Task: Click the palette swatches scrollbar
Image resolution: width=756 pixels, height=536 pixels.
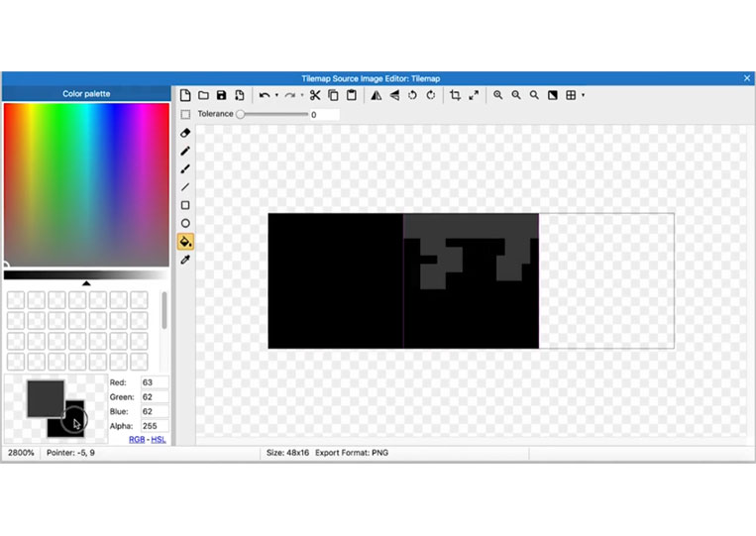Action: point(164,310)
